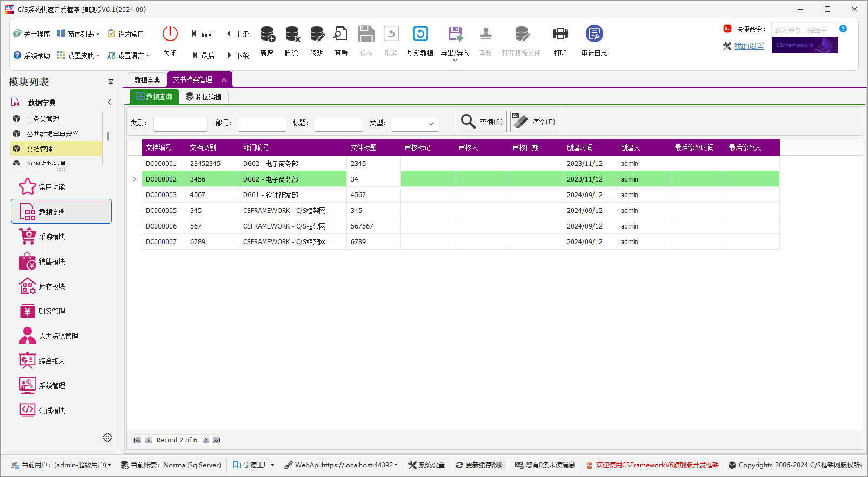Image resolution: width=868 pixels, height=477 pixels.
Task: Click the 类别 filter input field
Action: (x=181, y=124)
